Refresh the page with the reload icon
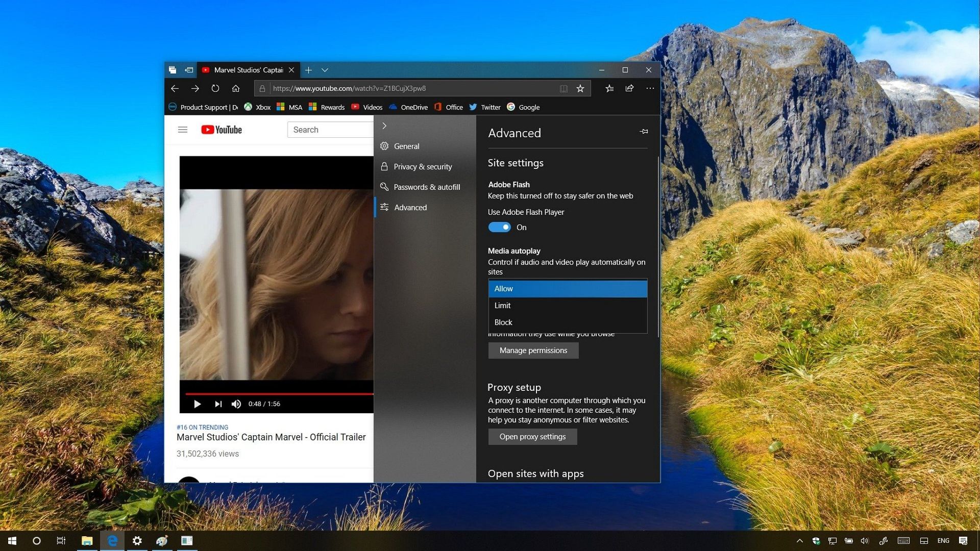The width and height of the screenshot is (980, 551). [215, 88]
